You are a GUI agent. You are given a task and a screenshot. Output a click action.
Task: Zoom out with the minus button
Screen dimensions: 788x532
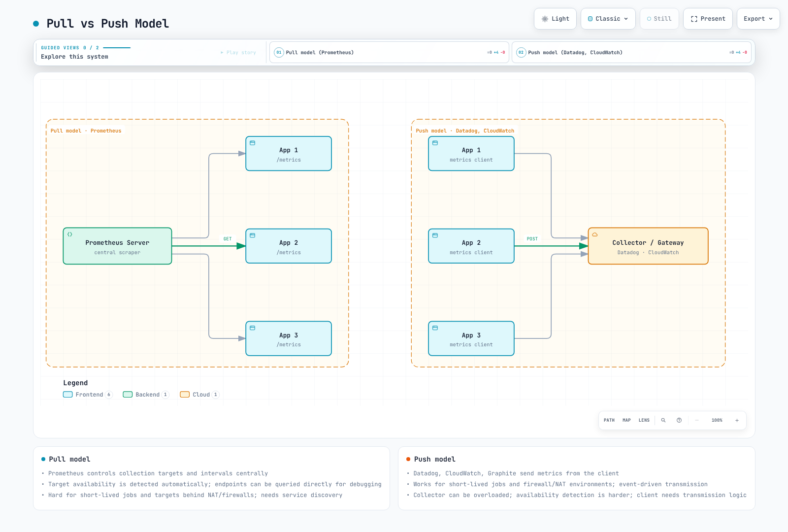(697, 420)
